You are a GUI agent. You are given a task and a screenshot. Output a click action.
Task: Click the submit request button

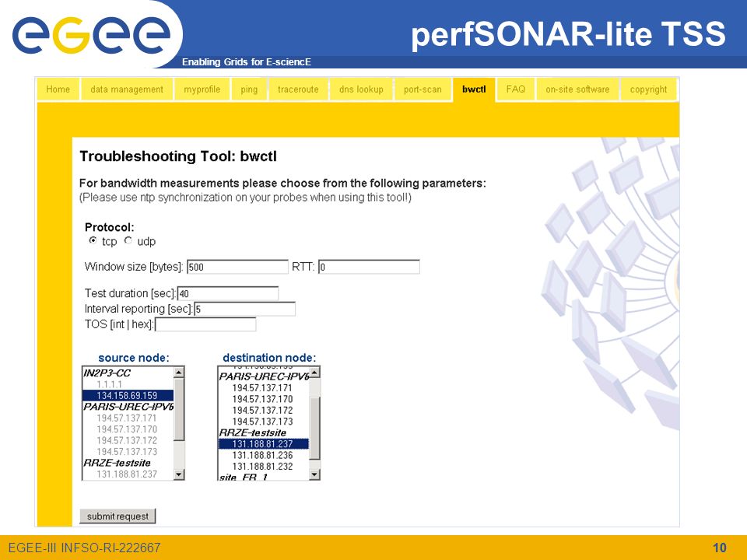(117, 516)
